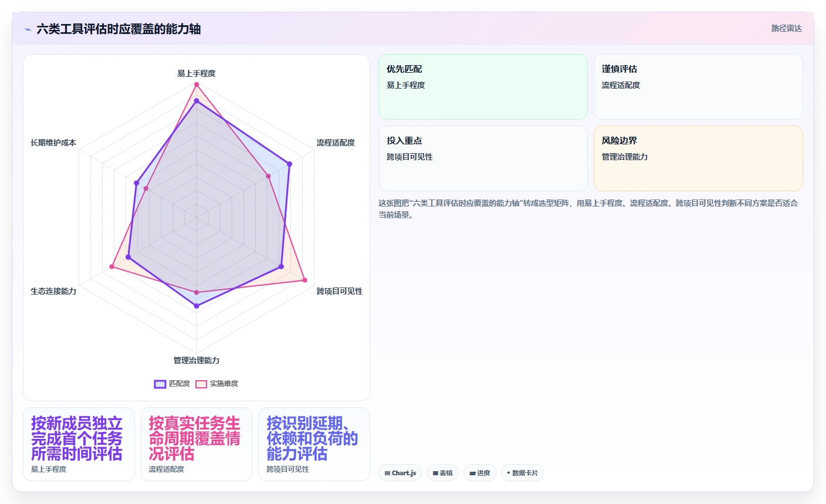Open the 按识别延期、依赖和负荷 card
This screenshot has width=826, height=504.
[x=314, y=444]
